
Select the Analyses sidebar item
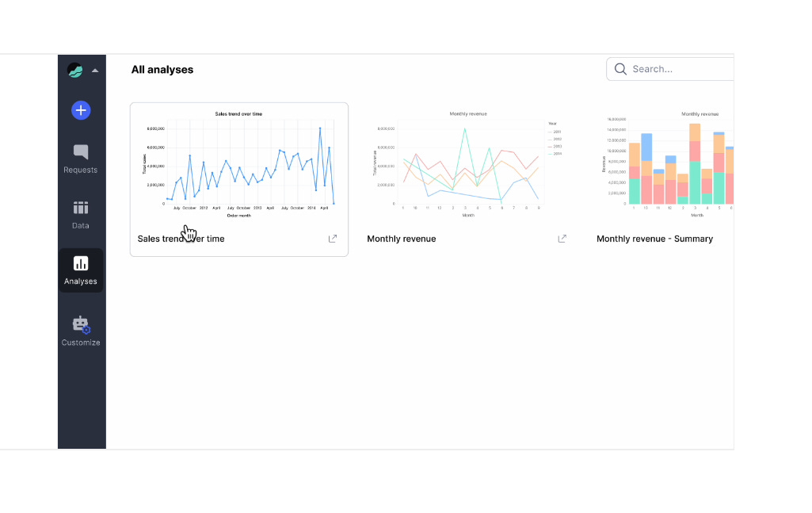pyautogui.click(x=80, y=270)
